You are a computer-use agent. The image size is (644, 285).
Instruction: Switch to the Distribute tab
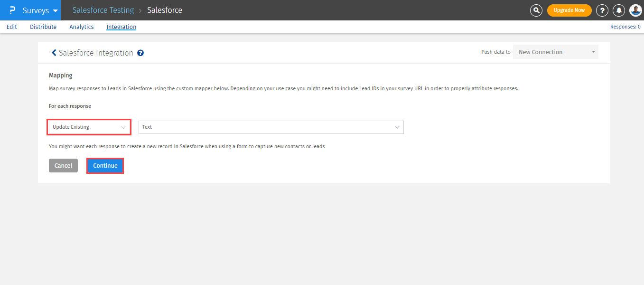43,27
